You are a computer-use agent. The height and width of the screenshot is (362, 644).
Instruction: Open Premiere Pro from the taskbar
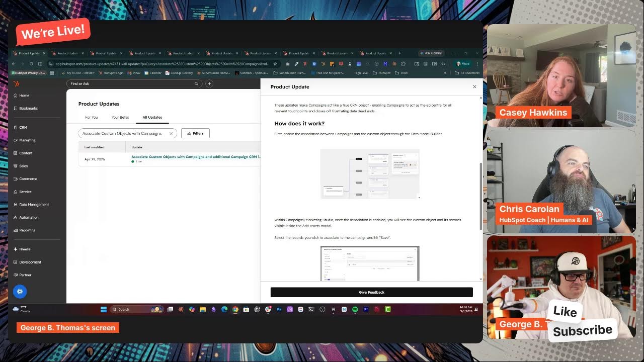(x=366, y=309)
